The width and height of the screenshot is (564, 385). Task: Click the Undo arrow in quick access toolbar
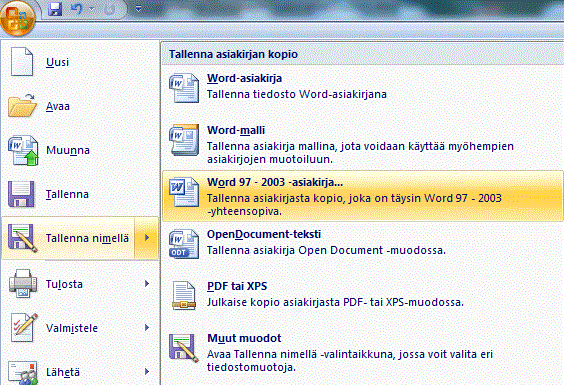coord(77,9)
